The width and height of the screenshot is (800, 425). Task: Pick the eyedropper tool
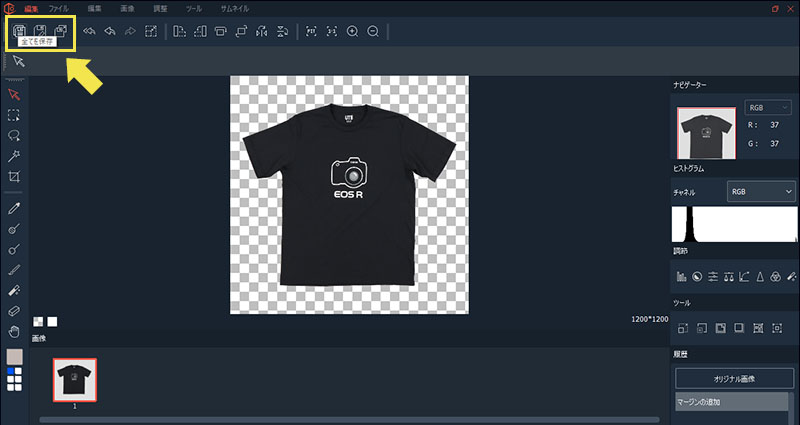tap(14, 207)
